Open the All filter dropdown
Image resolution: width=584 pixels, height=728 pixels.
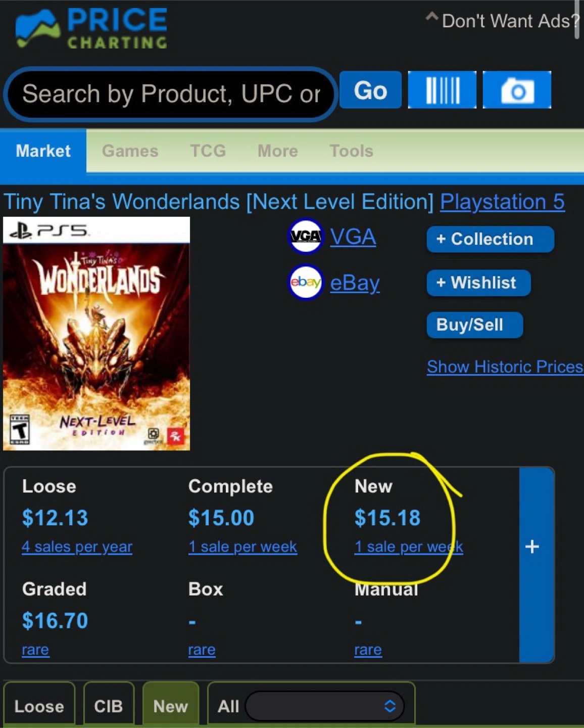[x=324, y=706]
